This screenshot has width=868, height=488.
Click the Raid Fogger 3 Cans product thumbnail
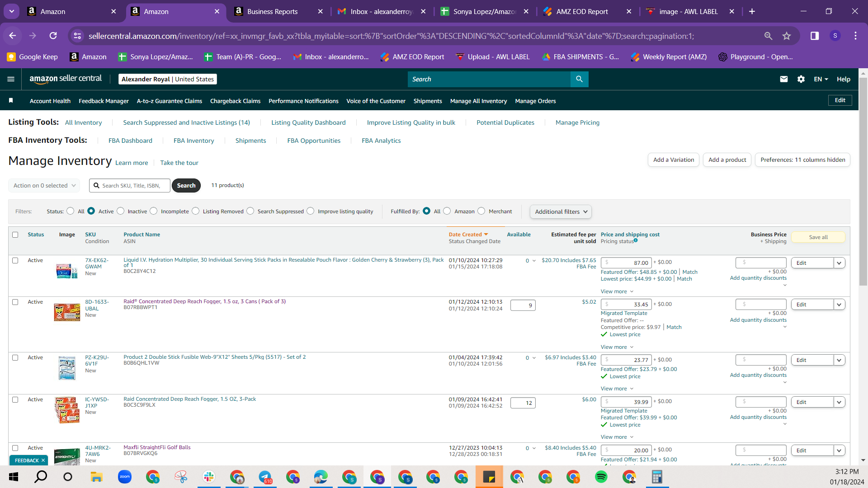pos(67,312)
